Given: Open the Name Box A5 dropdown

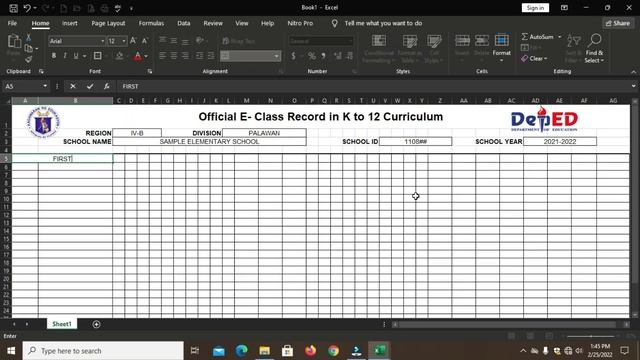Looking at the screenshot, I should coord(45,87).
